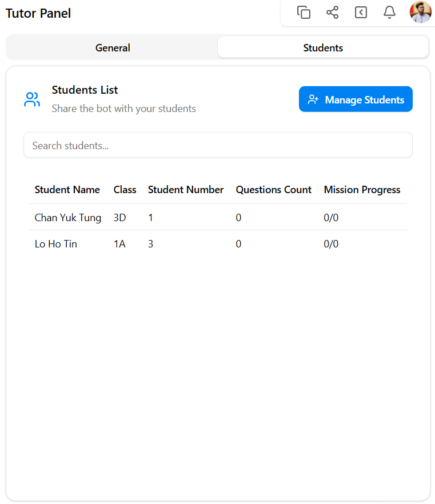Viewport: 435px width, 504px height.
Task: Click the share icon
Action: click(332, 13)
